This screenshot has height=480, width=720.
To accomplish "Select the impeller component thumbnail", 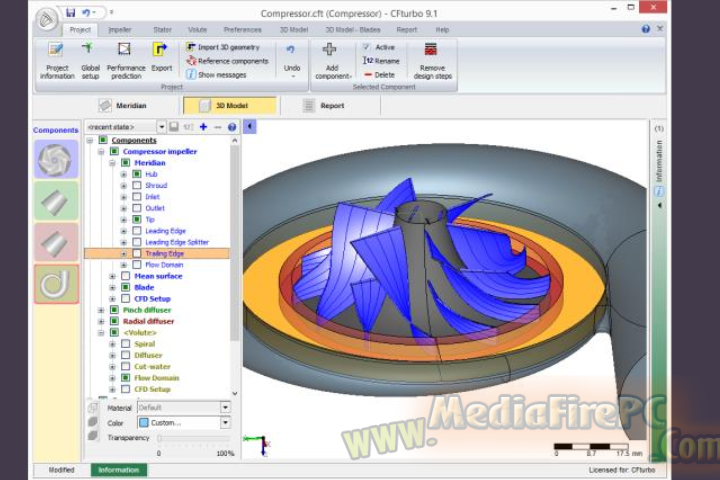I will pyautogui.click(x=56, y=159).
